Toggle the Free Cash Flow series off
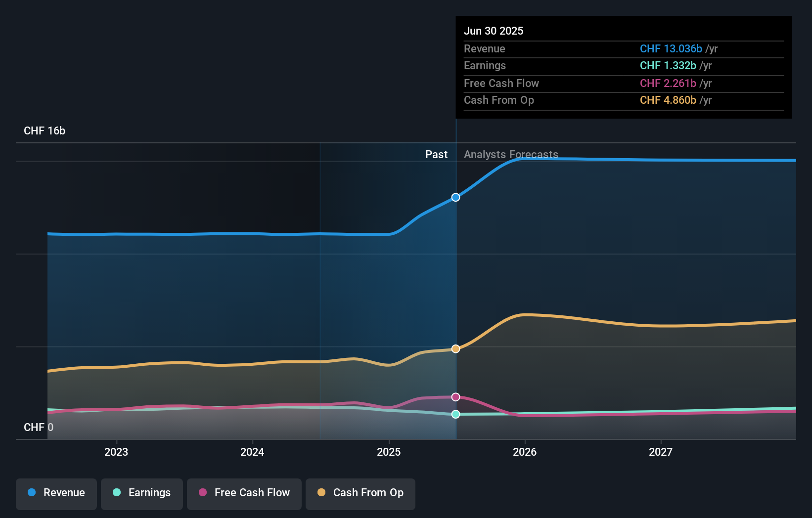The height and width of the screenshot is (518, 812). pos(244,494)
